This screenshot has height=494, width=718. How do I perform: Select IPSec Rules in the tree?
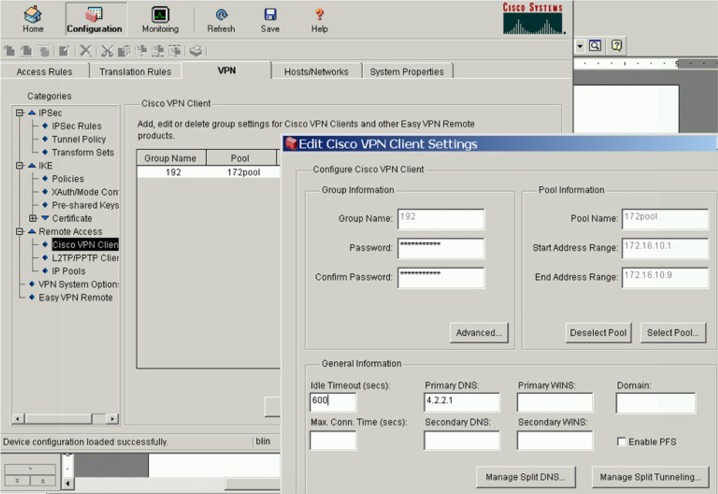click(76, 126)
